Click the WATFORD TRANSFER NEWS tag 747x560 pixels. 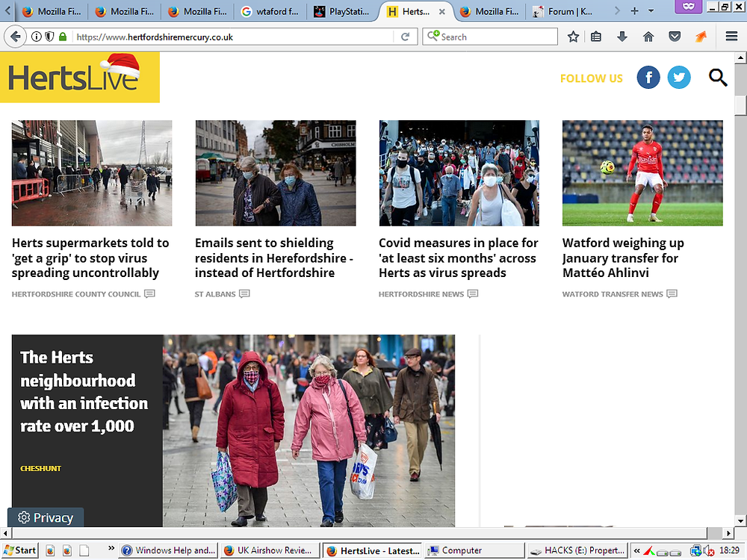coord(613,294)
